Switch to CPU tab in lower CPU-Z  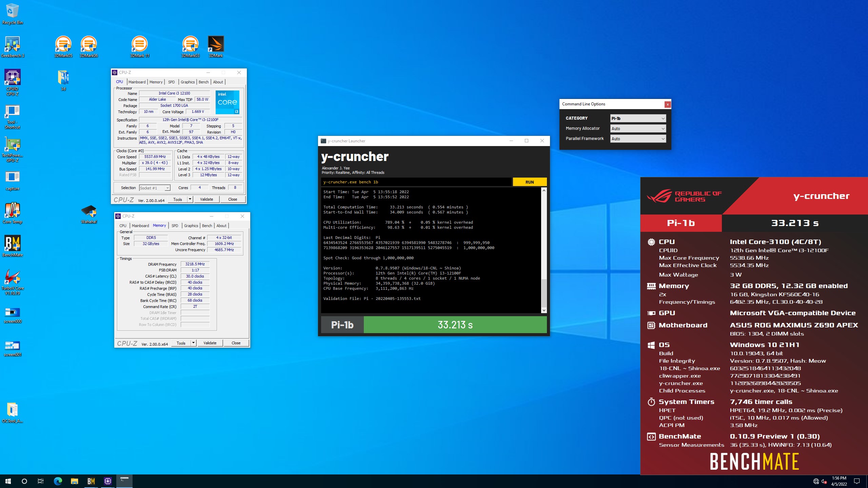(x=123, y=226)
